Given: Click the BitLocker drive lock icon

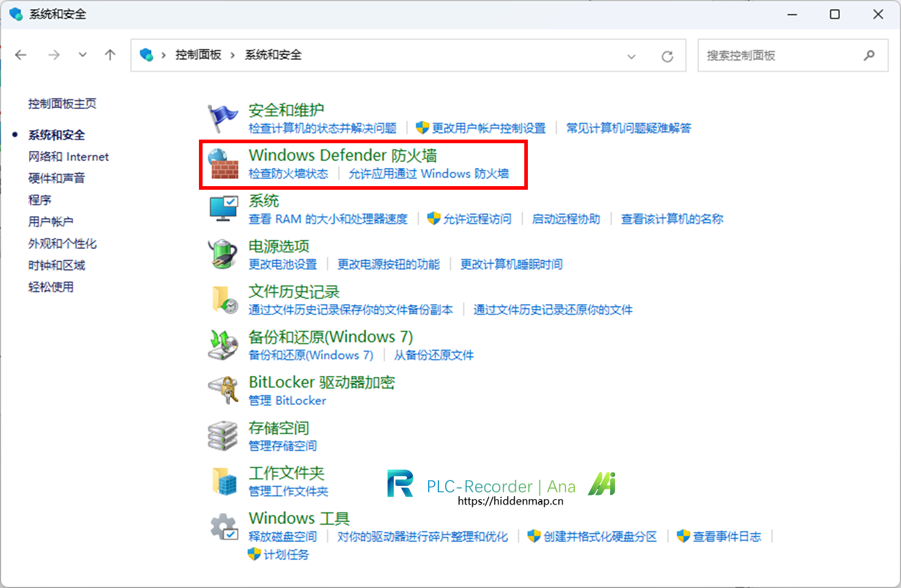Looking at the screenshot, I should (223, 390).
